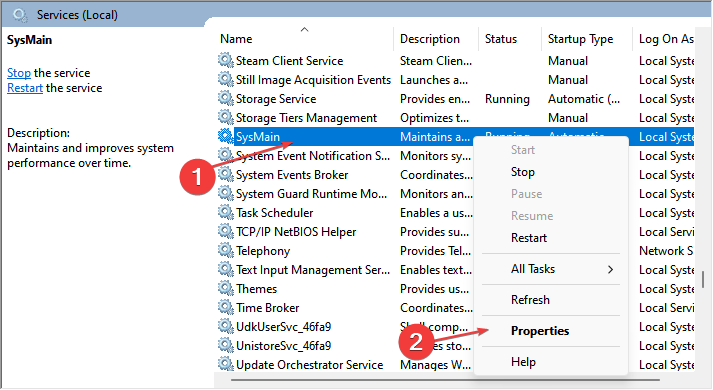Select the Telephony service name
This screenshot has height=390, width=713.
pyautogui.click(x=263, y=250)
